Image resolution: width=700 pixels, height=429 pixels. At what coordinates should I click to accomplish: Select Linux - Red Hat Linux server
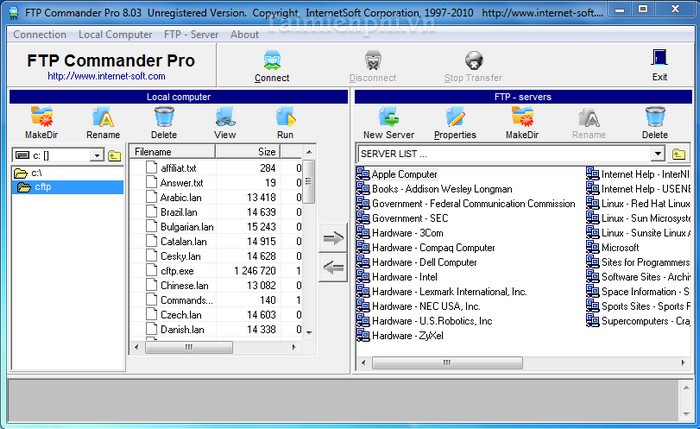pos(638,204)
